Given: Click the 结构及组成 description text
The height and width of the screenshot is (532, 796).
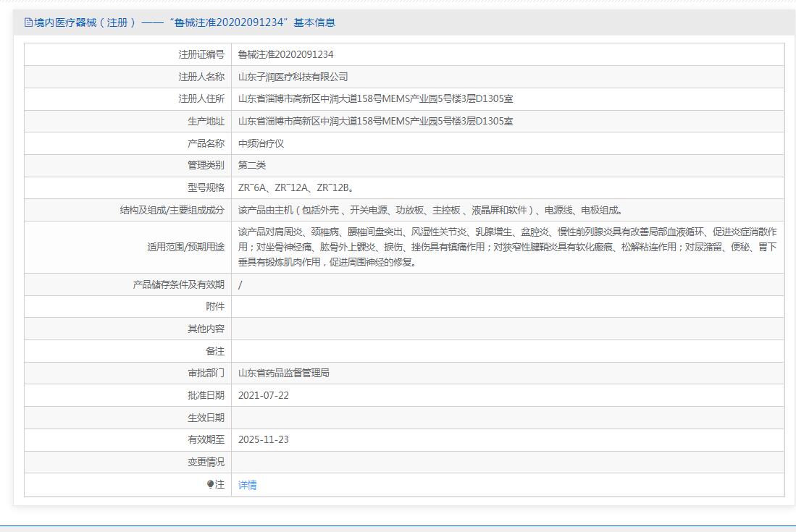Looking at the screenshot, I should click(x=430, y=210).
